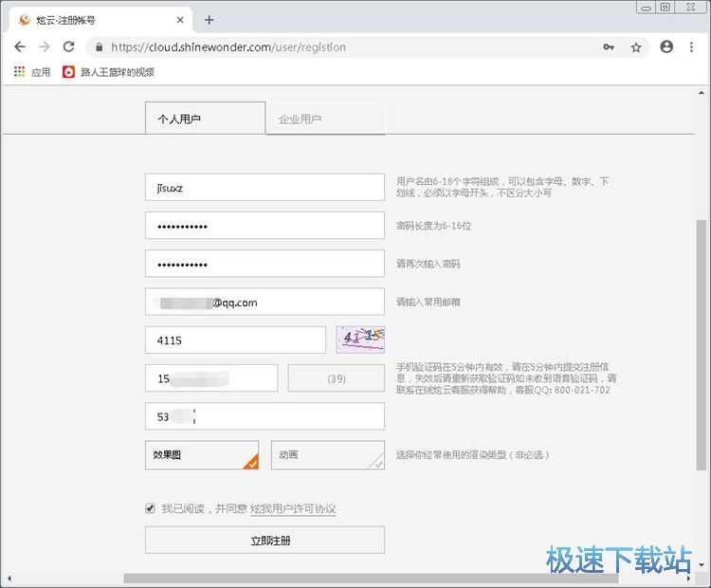Click the captcha image to refresh
711x588 pixels.
point(360,340)
